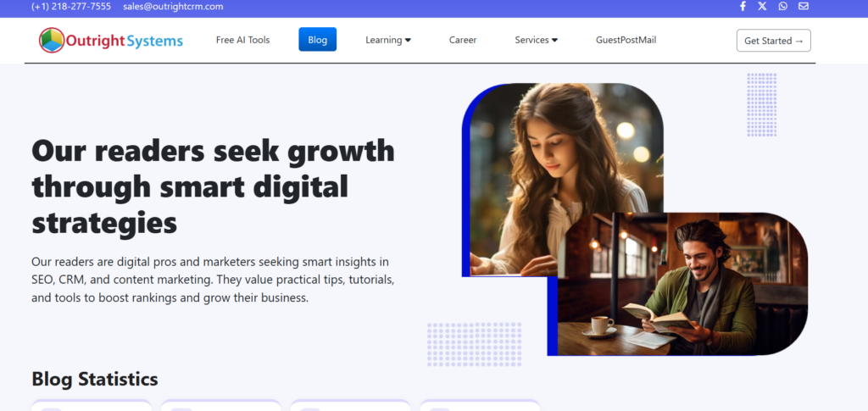868x411 pixels.
Task: Open the Facebook icon in top bar
Action: click(x=743, y=6)
